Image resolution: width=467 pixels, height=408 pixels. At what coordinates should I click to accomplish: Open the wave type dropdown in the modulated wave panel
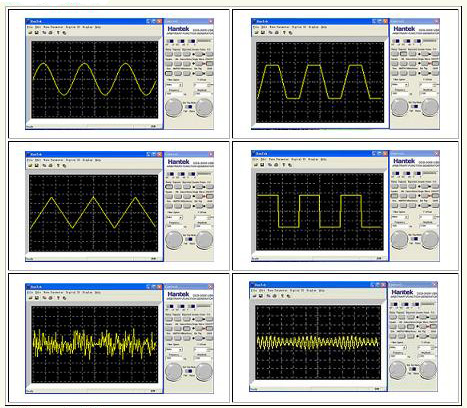[398, 348]
